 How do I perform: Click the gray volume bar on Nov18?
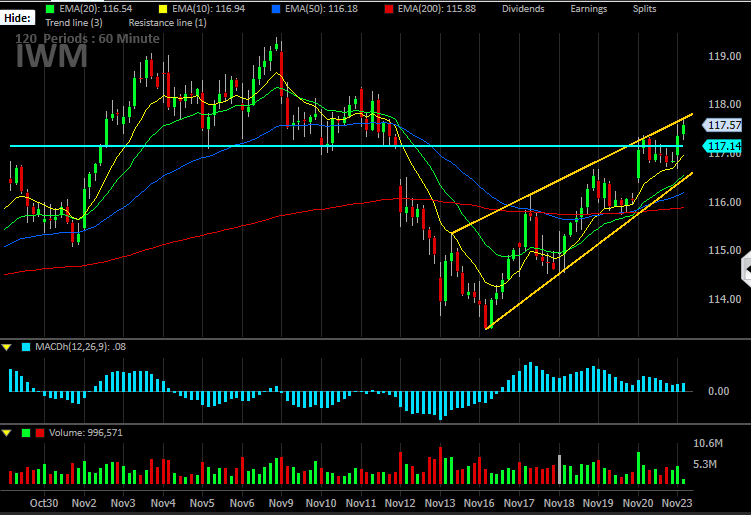[559, 469]
